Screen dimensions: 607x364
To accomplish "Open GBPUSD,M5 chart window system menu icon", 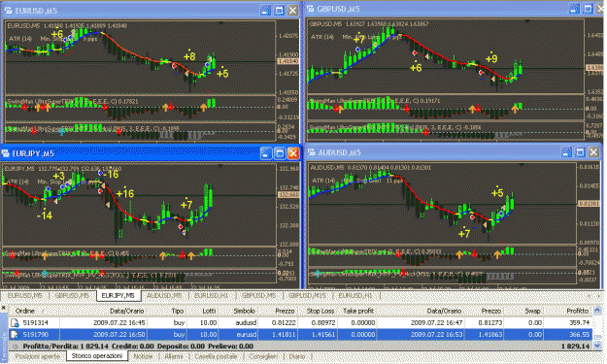I will coord(311,9).
